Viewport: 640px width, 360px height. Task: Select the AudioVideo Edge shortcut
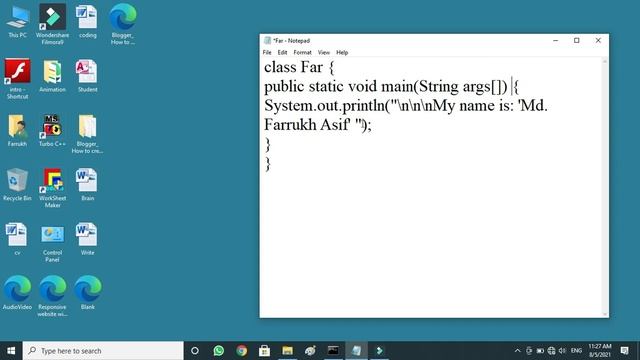pos(17,292)
